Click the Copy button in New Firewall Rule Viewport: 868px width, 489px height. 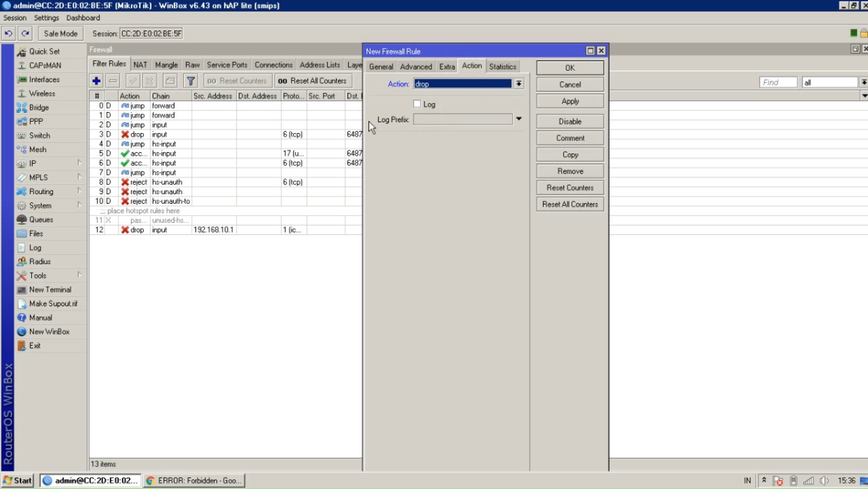570,155
